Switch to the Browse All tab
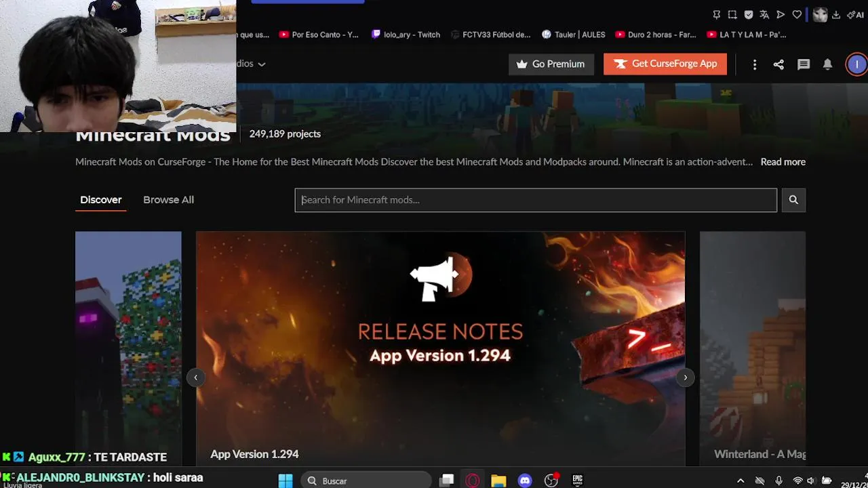 coord(168,200)
